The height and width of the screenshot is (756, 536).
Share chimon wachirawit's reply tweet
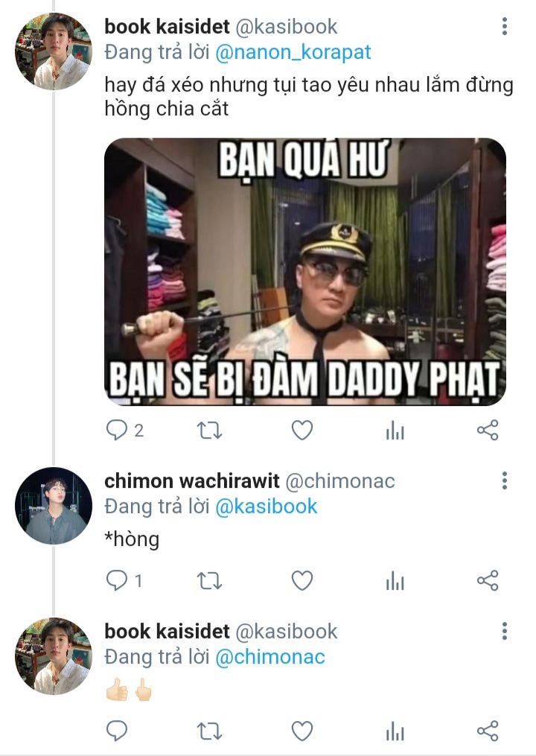tap(488, 580)
